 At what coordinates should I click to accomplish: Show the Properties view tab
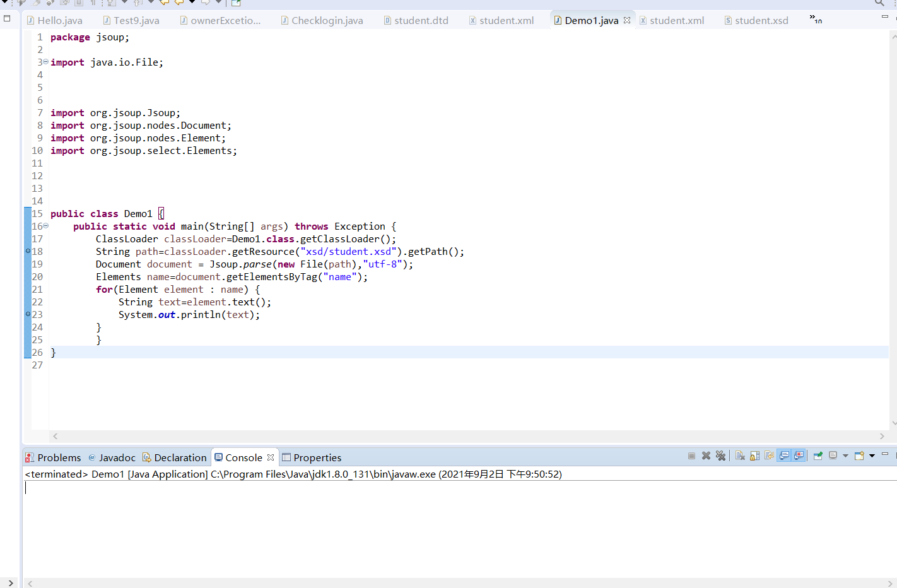[312, 457]
